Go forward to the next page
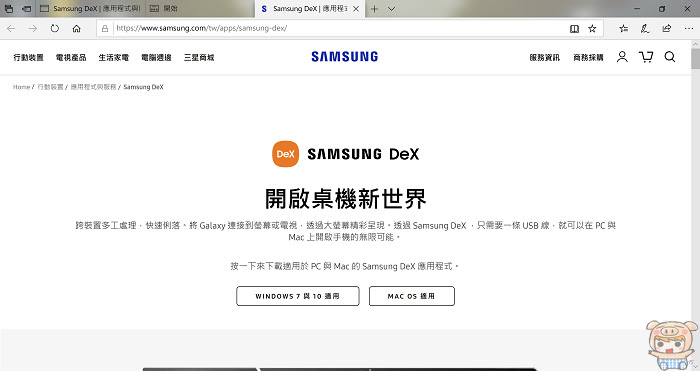Image resolution: width=700 pixels, height=371 pixels. pyautogui.click(x=33, y=29)
